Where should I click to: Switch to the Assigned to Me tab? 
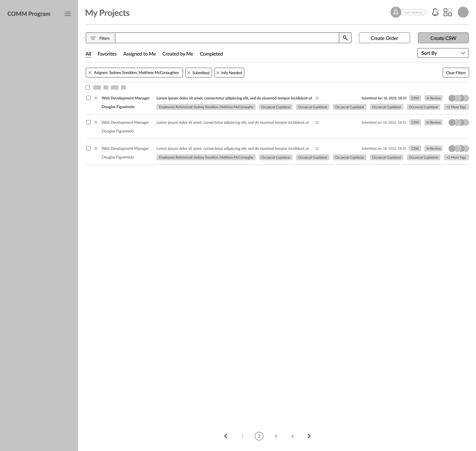(139, 54)
